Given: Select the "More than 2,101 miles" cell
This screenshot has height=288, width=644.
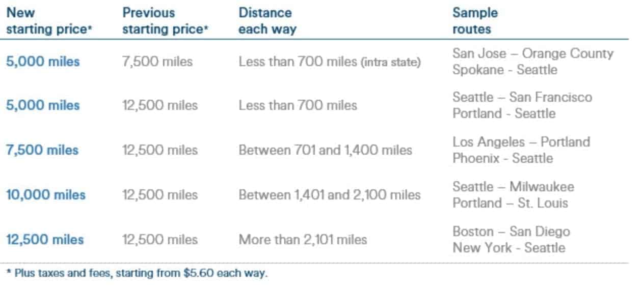Looking at the screenshot, I should tap(303, 240).
